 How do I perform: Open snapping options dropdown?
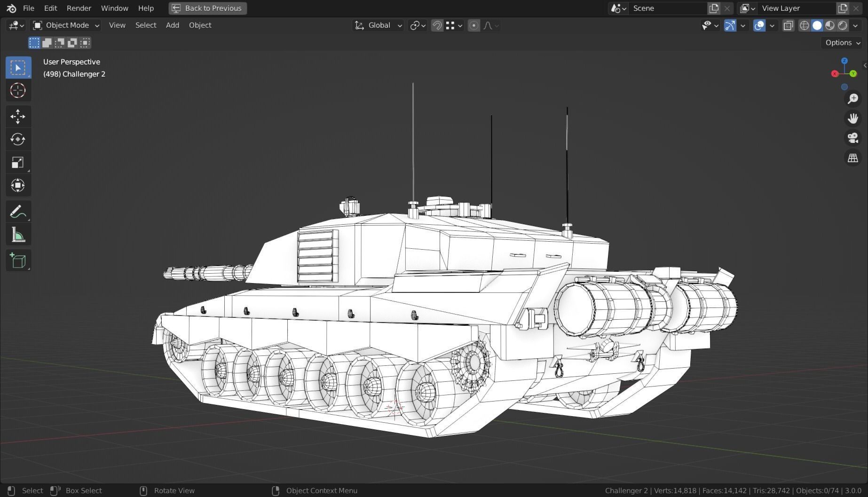coord(454,25)
